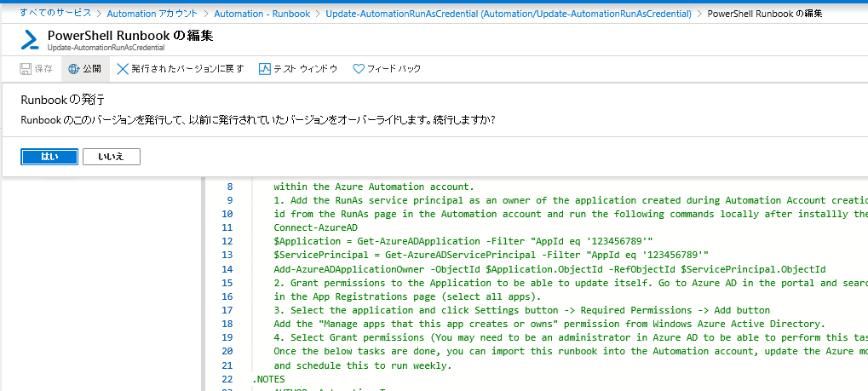The width and height of the screenshot is (868, 391).
Task: Click the save floppy disk icon
Action: pyautogui.click(x=26, y=69)
